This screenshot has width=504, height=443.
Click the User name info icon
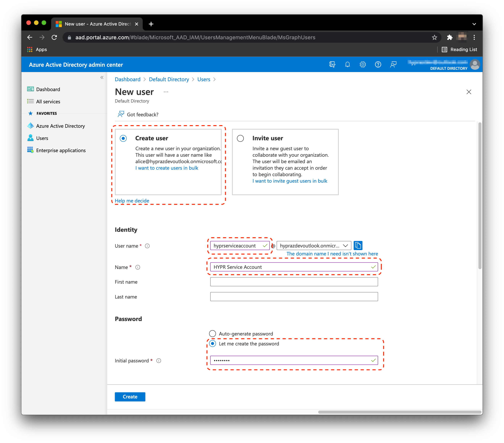point(147,246)
